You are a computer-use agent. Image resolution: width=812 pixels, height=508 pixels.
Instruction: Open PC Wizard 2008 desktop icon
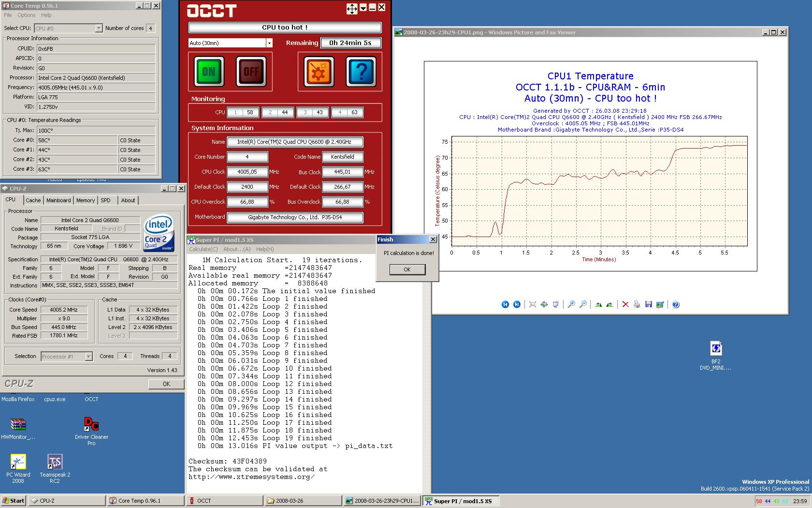point(18,468)
